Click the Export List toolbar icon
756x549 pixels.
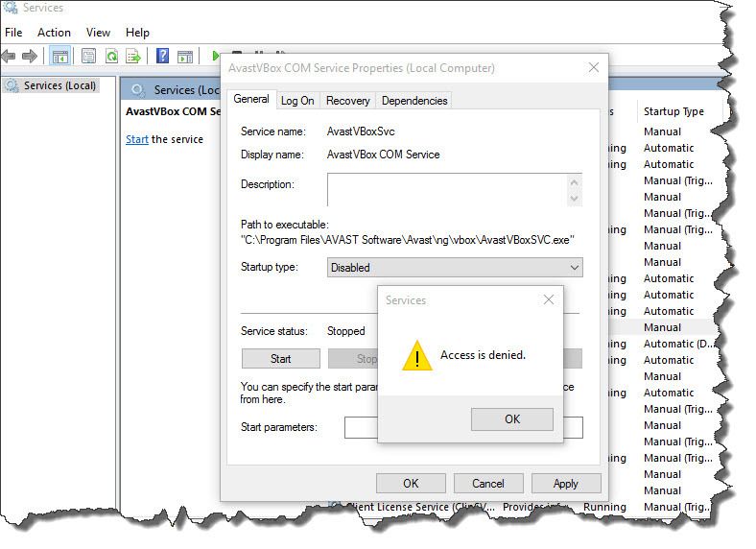coord(133,56)
